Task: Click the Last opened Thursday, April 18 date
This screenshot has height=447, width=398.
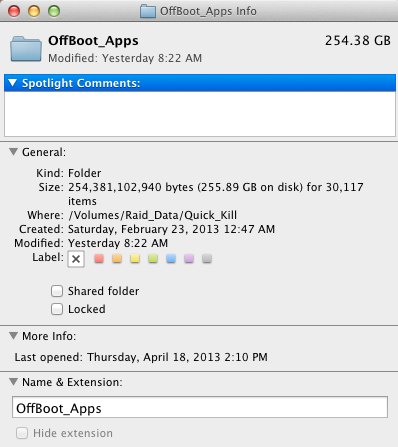Action: [x=177, y=357]
